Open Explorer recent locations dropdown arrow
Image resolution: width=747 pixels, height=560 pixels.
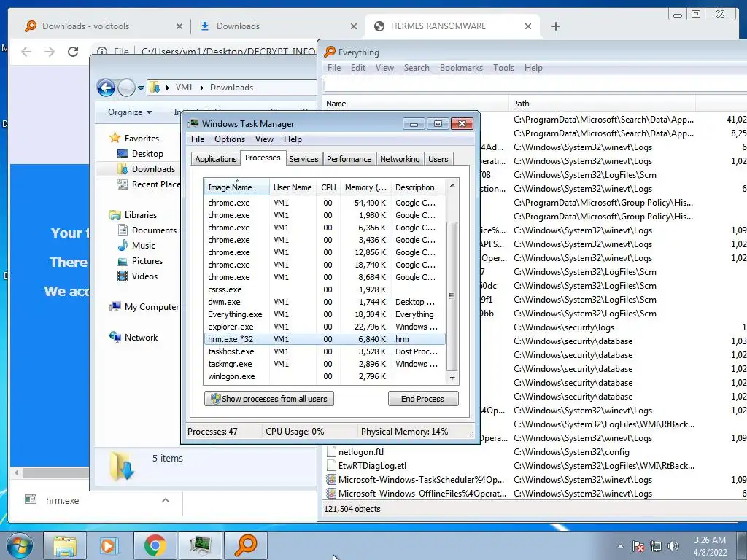click(141, 88)
